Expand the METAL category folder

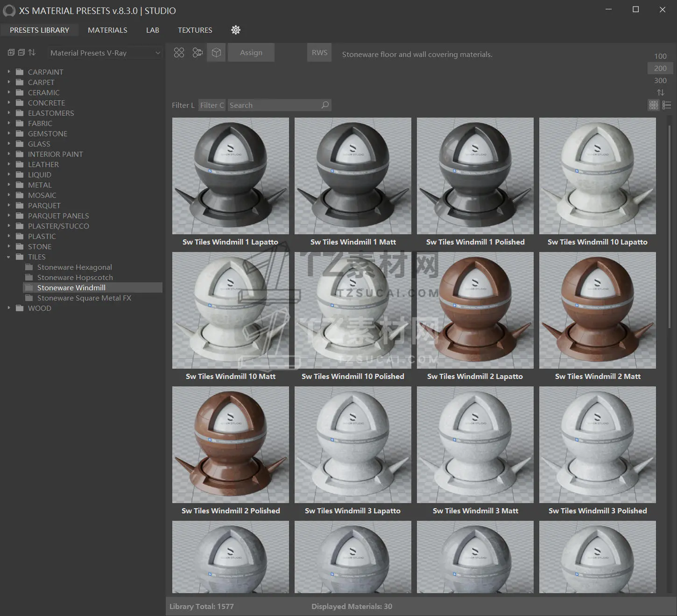click(x=8, y=185)
